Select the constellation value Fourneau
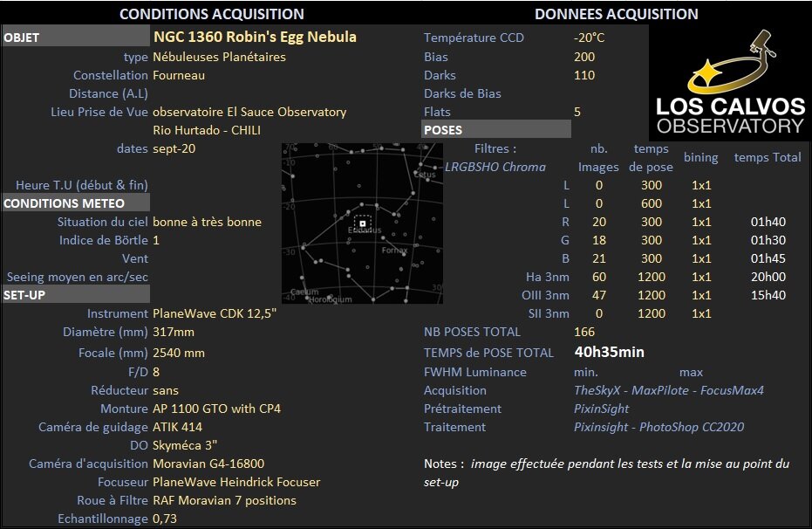The height and width of the screenshot is (529, 812). 179,75
